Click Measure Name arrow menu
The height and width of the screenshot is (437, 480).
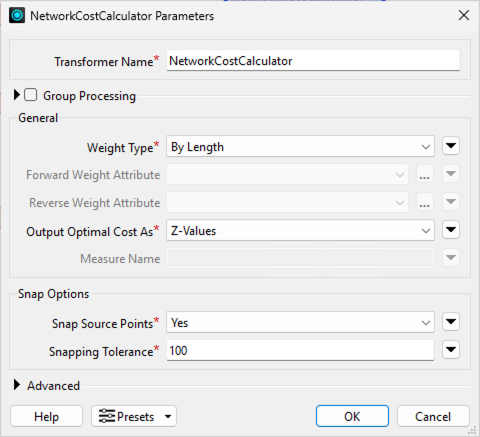pyautogui.click(x=451, y=258)
